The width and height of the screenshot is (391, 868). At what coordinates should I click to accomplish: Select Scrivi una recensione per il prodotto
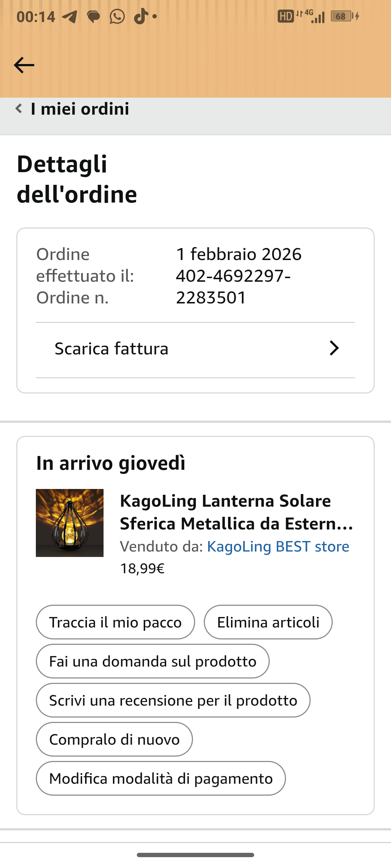tap(173, 700)
